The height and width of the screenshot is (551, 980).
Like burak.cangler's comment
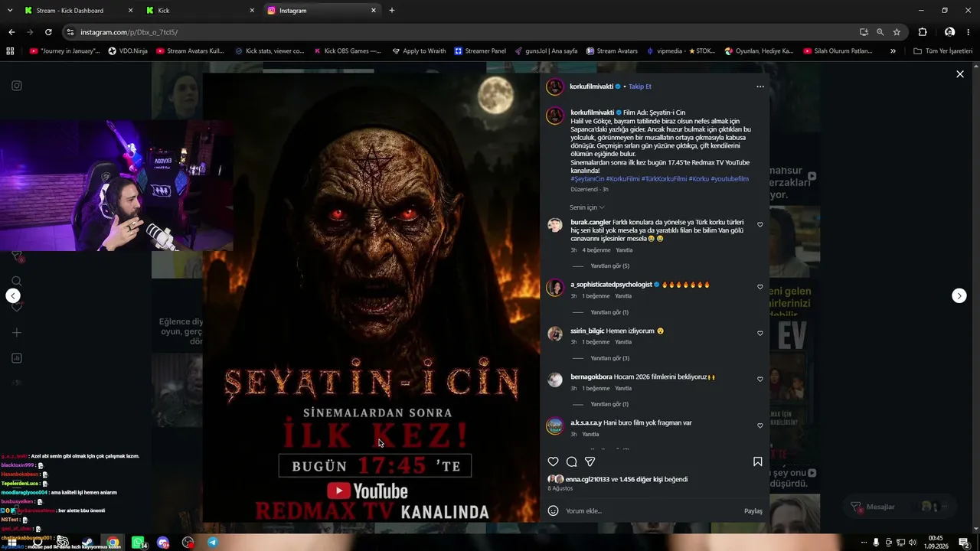coord(760,225)
